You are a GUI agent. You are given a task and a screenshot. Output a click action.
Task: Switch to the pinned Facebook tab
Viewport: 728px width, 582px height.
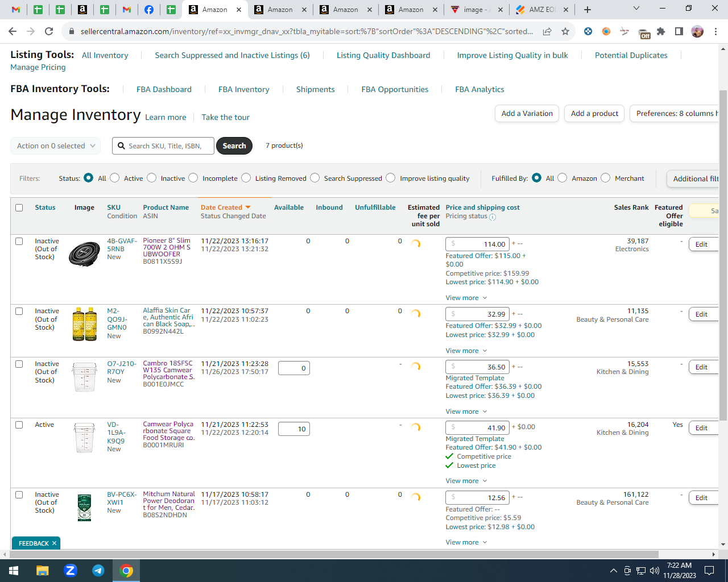click(149, 10)
